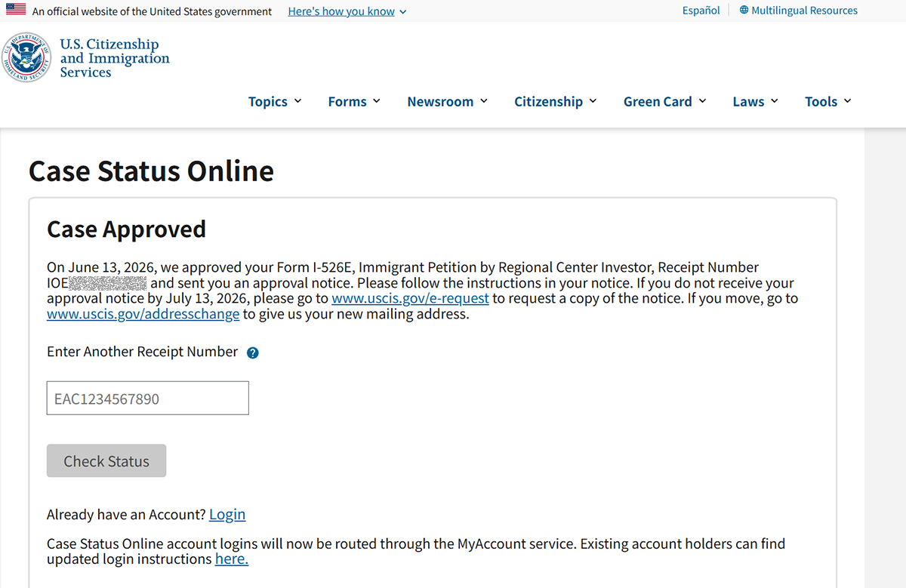Click the "Enter Another Receipt Number" label
The height and width of the screenshot is (588, 906).
point(143,352)
